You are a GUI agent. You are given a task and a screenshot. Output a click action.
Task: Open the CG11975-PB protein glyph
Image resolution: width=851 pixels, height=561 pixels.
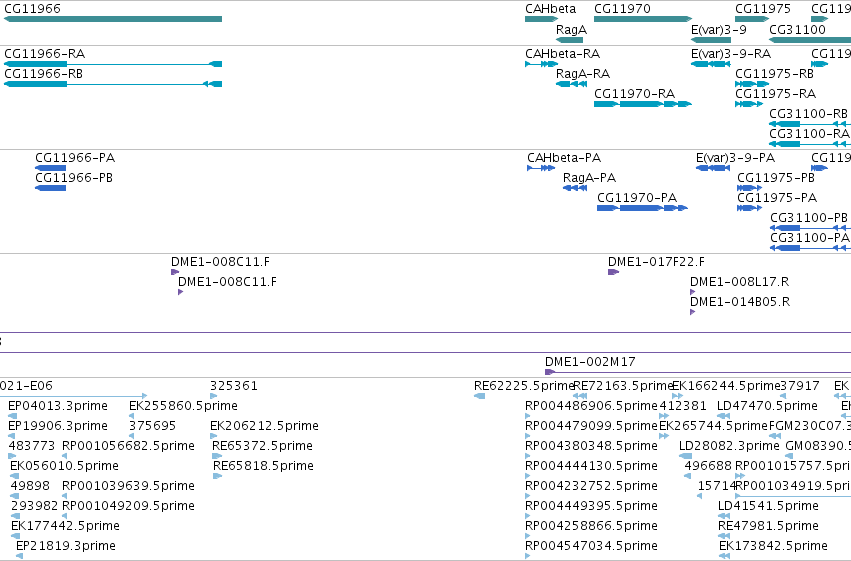click(750, 188)
